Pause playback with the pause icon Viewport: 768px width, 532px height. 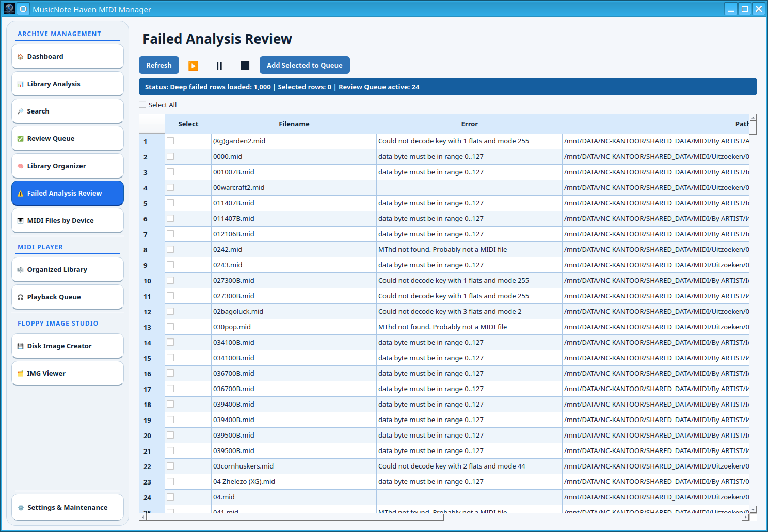pos(219,66)
